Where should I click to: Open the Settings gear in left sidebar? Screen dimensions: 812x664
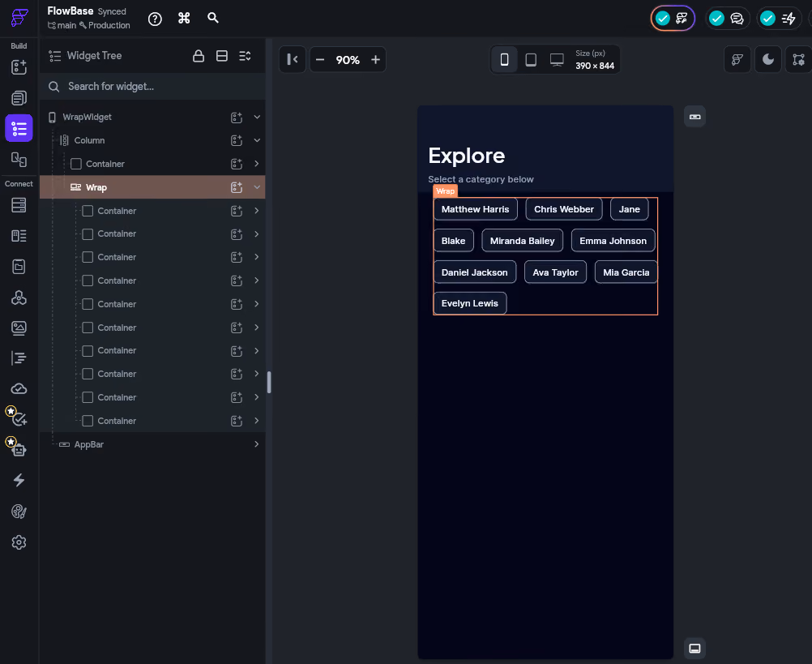click(19, 542)
